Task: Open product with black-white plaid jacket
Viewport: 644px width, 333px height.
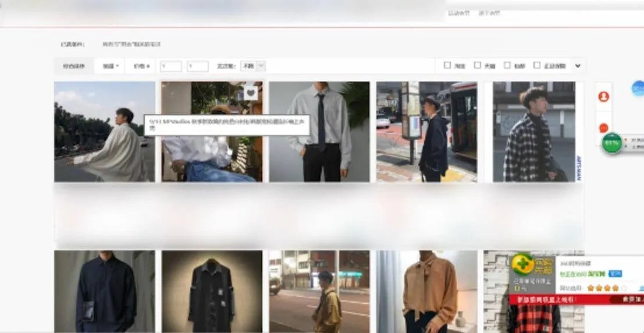Action: click(534, 132)
